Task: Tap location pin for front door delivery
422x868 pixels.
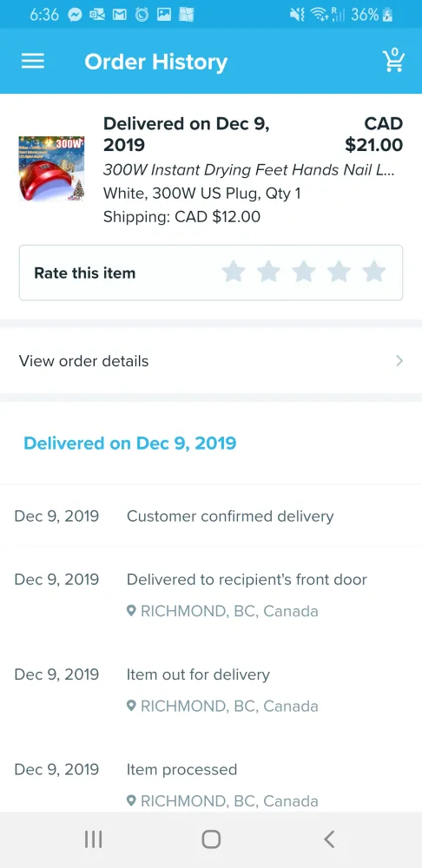Action: pyautogui.click(x=131, y=611)
